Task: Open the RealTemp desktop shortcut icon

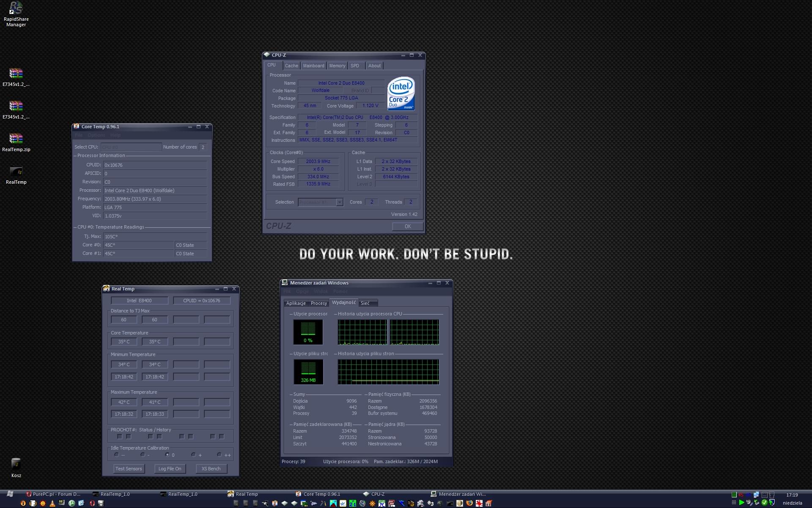Action: coord(16,175)
